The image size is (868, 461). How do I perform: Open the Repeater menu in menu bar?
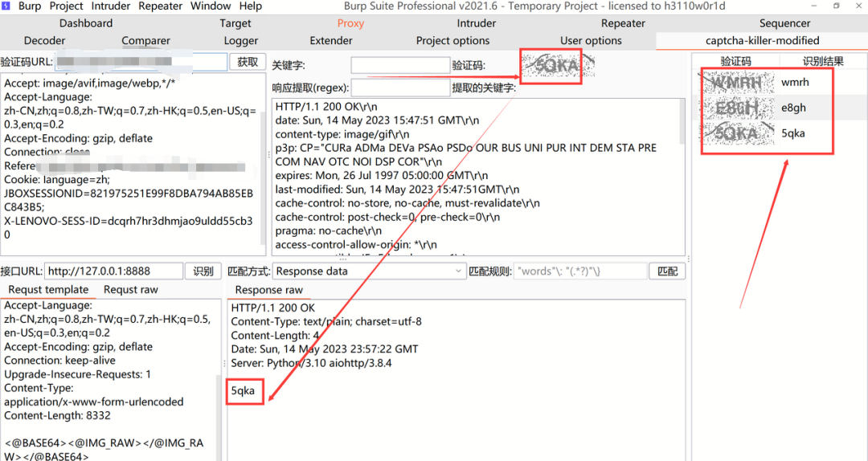[x=161, y=6]
